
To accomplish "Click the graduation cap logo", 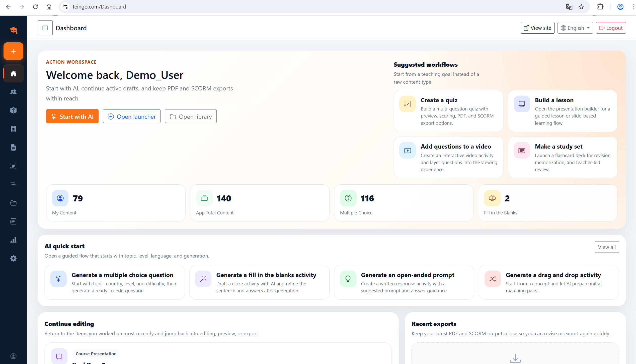I will (x=13, y=30).
